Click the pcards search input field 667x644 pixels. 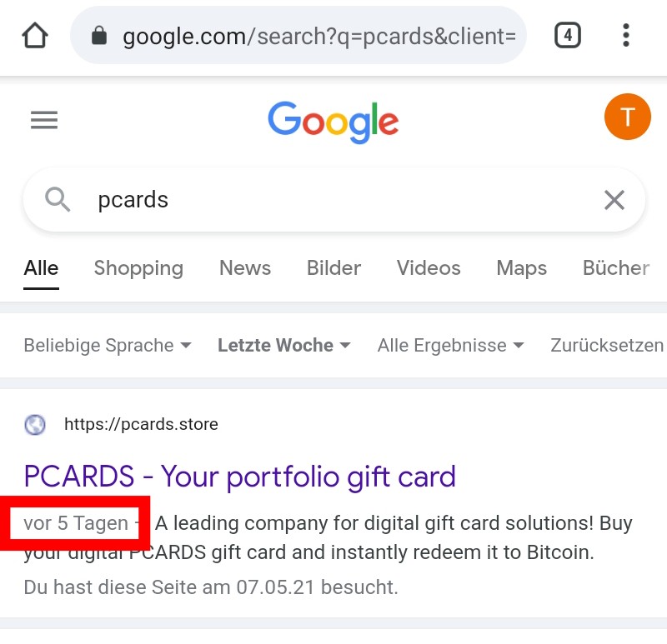click(333, 200)
